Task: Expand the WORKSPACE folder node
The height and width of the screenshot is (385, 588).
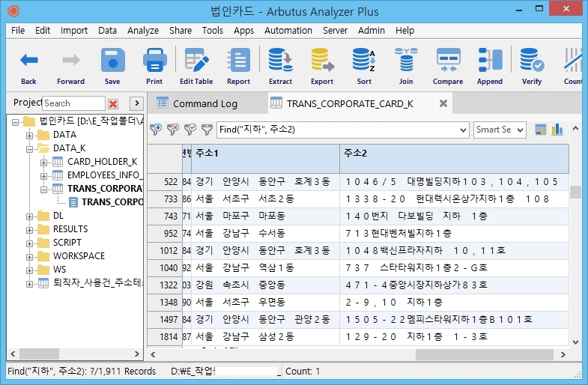Action: pyautogui.click(x=29, y=257)
